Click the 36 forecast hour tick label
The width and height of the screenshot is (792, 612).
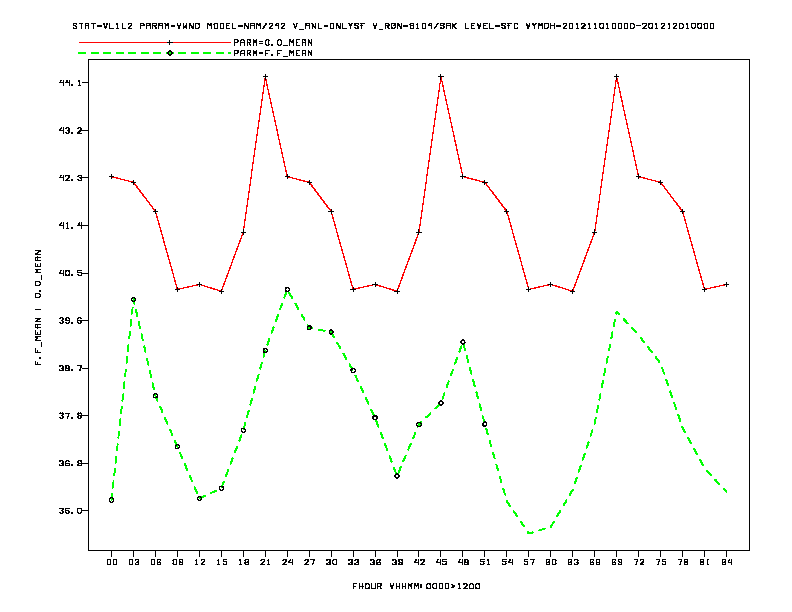click(x=375, y=562)
